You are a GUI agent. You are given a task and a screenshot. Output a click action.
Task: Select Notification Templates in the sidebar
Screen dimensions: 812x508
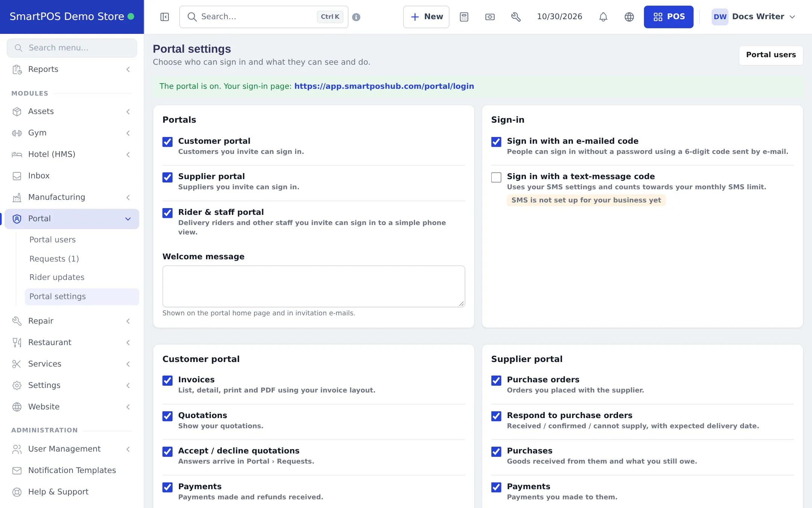(x=72, y=470)
